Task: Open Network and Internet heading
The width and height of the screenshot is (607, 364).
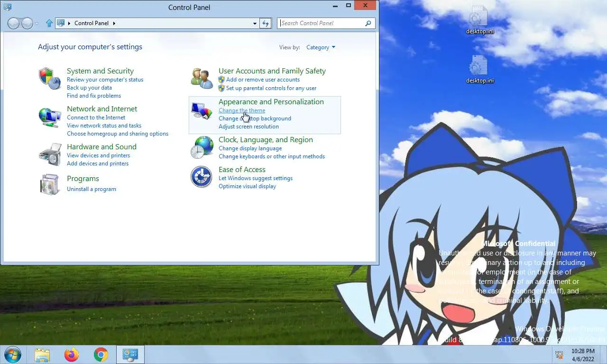Action: 102,109
